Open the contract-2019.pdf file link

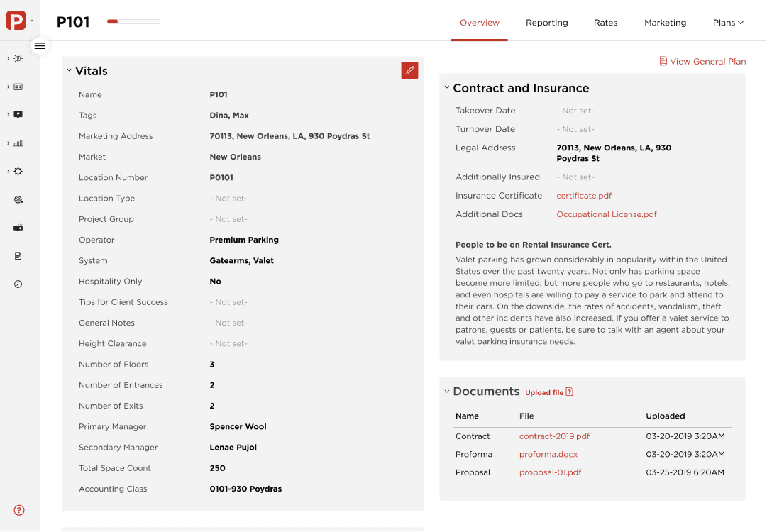pyautogui.click(x=554, y=436)
